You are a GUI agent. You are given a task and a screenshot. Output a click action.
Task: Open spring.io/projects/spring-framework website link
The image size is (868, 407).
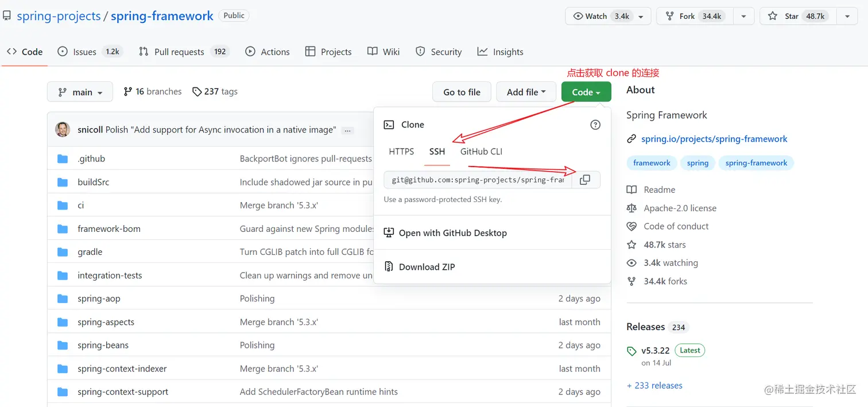[x=714, y=139]
